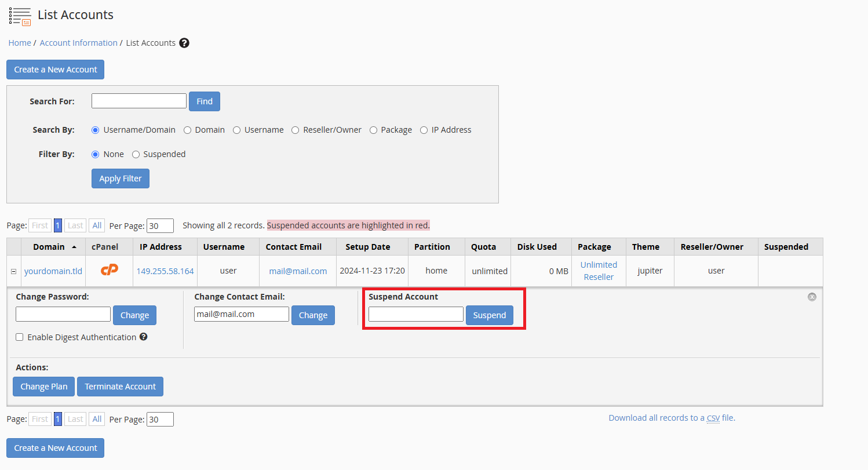Open Digest Authentication help icon

pyautogui.click(x=143, y=336)
